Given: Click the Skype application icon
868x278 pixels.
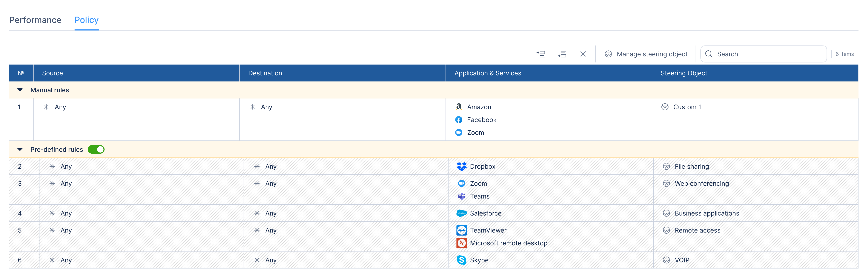Looking at the screenshot, I should tap(462, 260).
